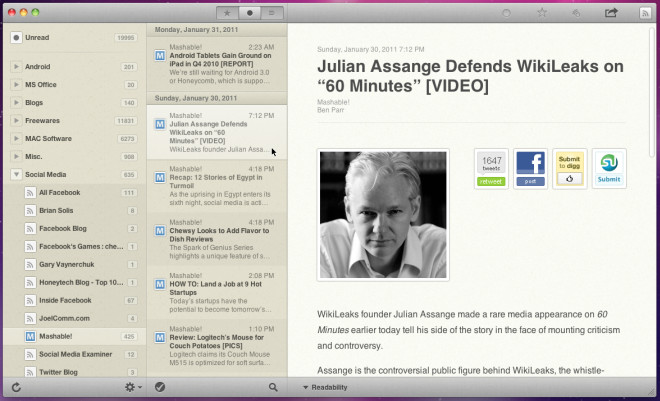
Task: Show unread items filter in toolbar
Action: click(x=250, y=13)
